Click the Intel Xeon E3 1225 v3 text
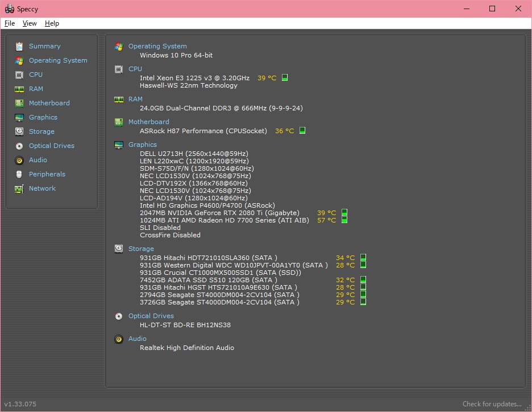 (x=194, y=78)
